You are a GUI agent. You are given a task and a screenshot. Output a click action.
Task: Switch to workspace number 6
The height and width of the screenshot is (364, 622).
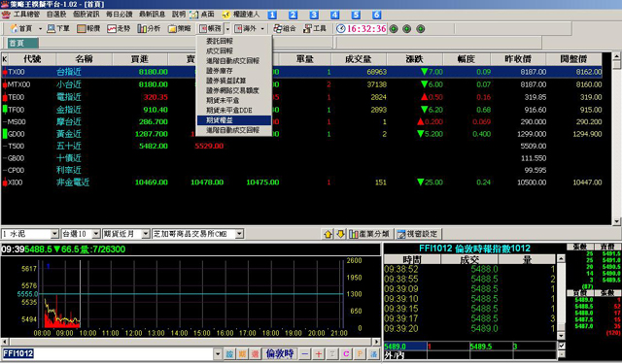376,15
